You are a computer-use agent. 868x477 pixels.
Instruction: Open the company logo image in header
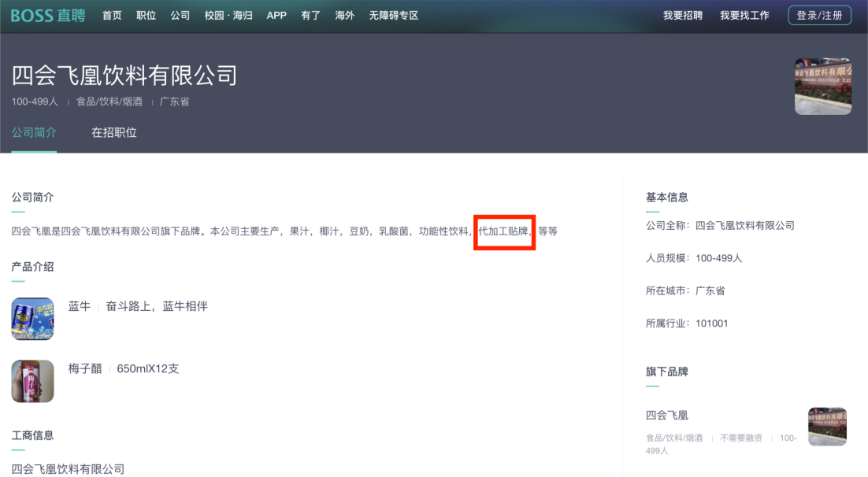(x=822, y=87)
